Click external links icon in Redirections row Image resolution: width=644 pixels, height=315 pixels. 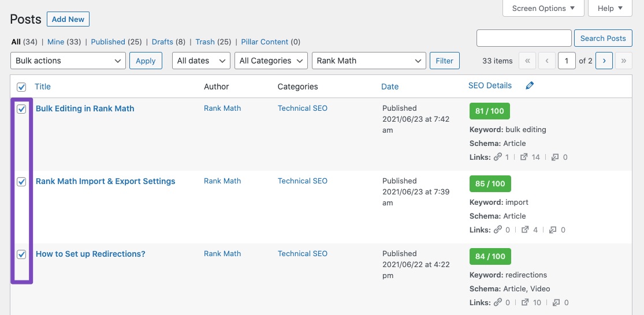point(525,302)
